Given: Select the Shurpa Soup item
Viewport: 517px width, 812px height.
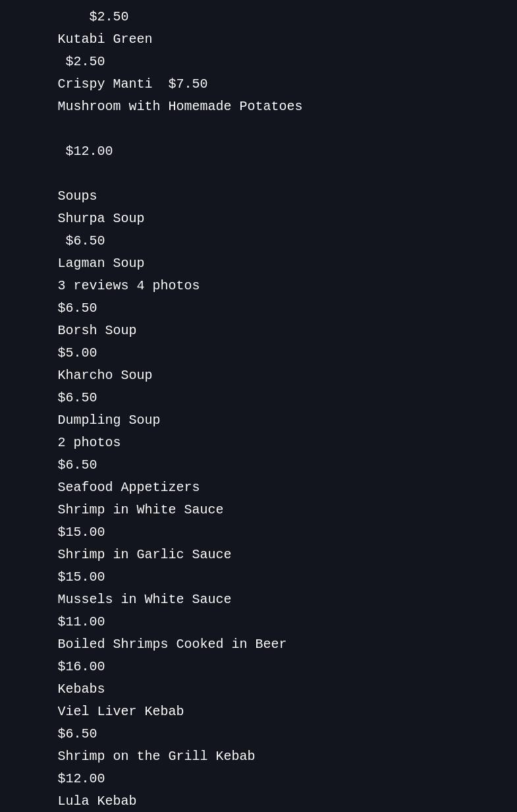Looking at the screenshot, I should (101, 219).
